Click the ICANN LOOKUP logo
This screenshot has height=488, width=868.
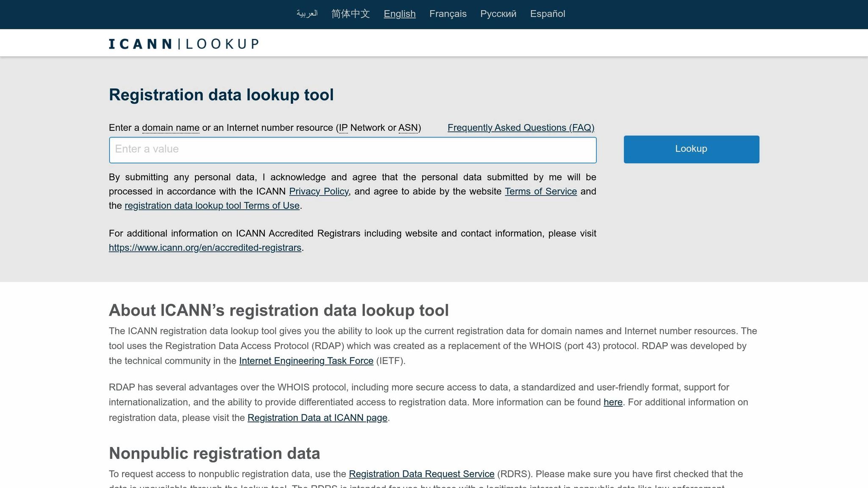184,43
